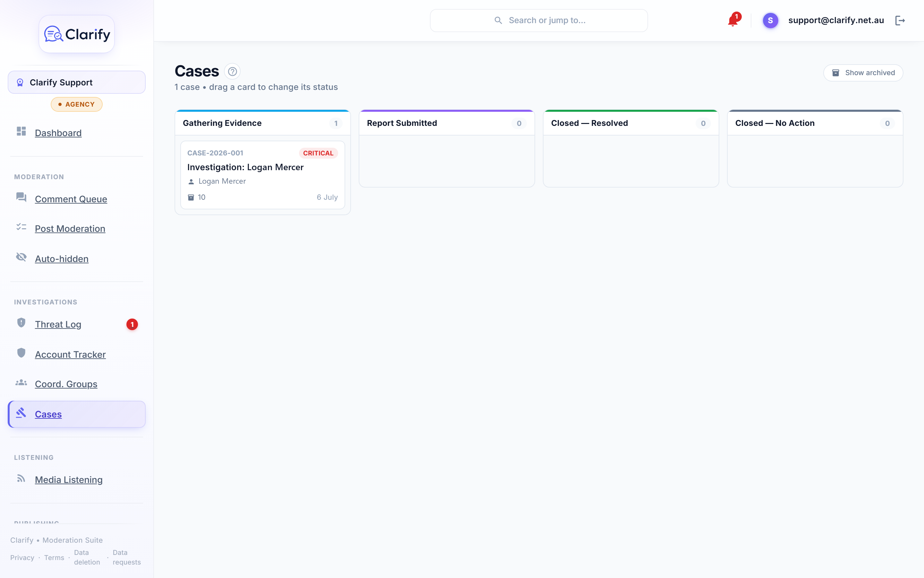The height and width of the screenshot is (578, 924).
Task: Click the support@clarify.net.au account label
Action: tap(836, 20)
